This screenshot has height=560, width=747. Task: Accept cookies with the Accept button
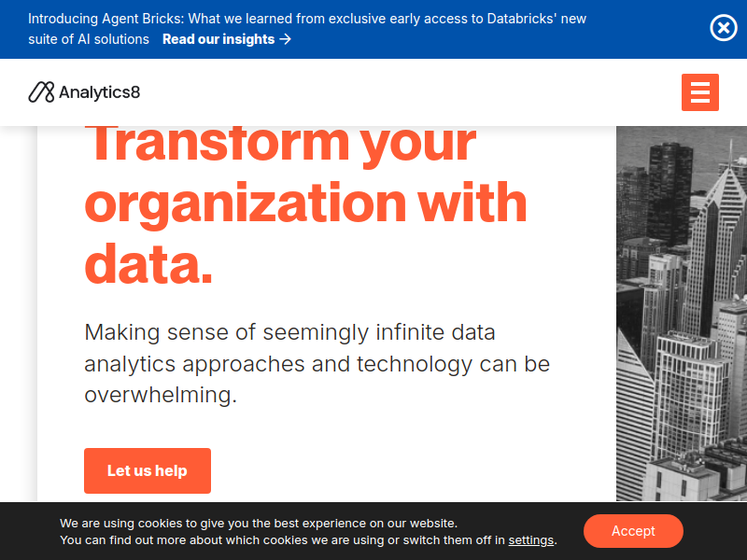pos(633,531)
